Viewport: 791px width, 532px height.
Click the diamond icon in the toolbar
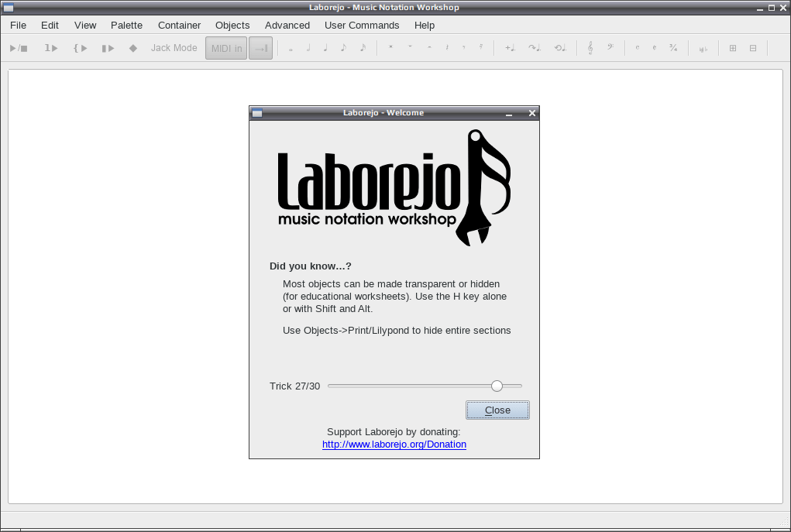click(133, 49)
